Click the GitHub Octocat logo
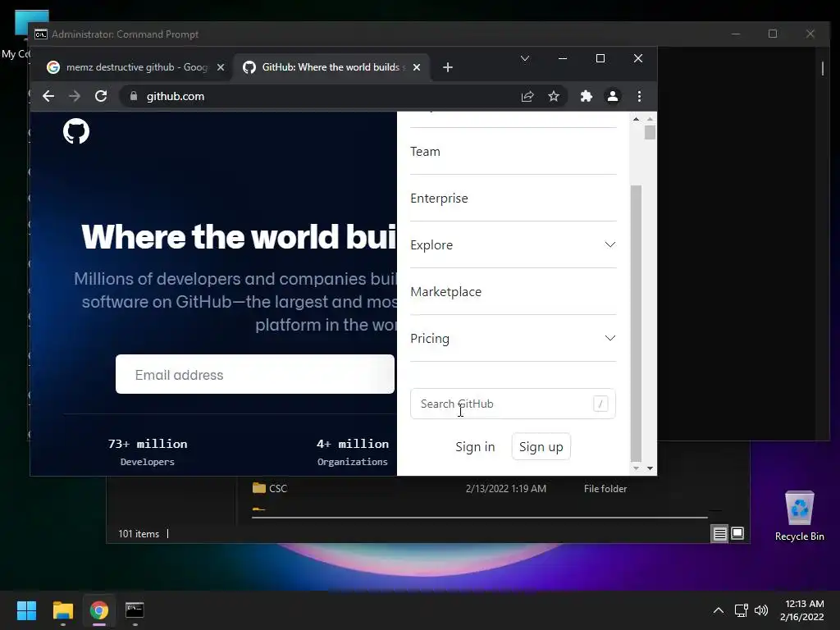The height and width of the screenshot is (630, 840). pyautogui.click(x=76, y=131)
